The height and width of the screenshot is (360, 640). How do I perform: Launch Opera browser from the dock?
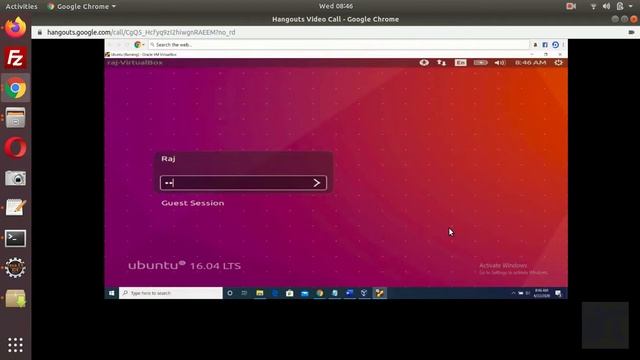coord(16,148)
